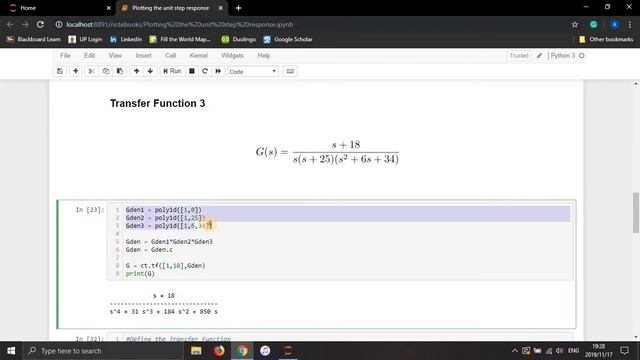Expand the Other bookmarks folder
This screenshot has width=640, height=360.
[606, 39]
